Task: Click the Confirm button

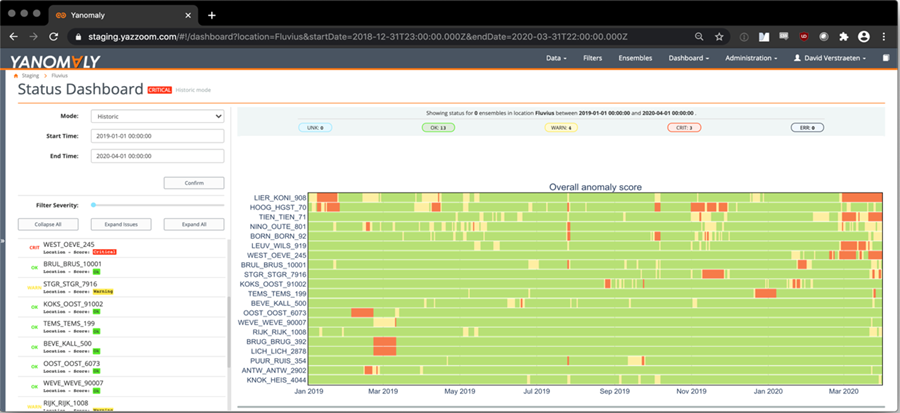Action: (194, 183)
